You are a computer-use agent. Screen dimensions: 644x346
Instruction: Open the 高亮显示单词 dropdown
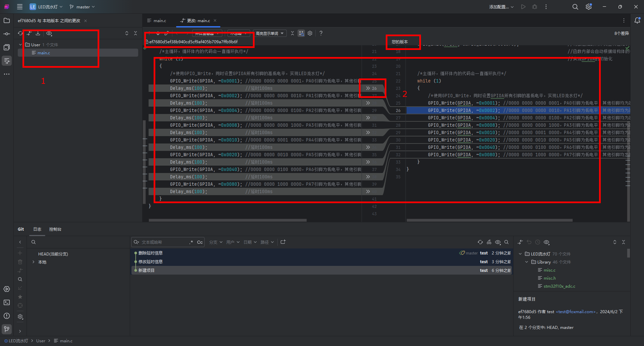(x=270, y=33)
